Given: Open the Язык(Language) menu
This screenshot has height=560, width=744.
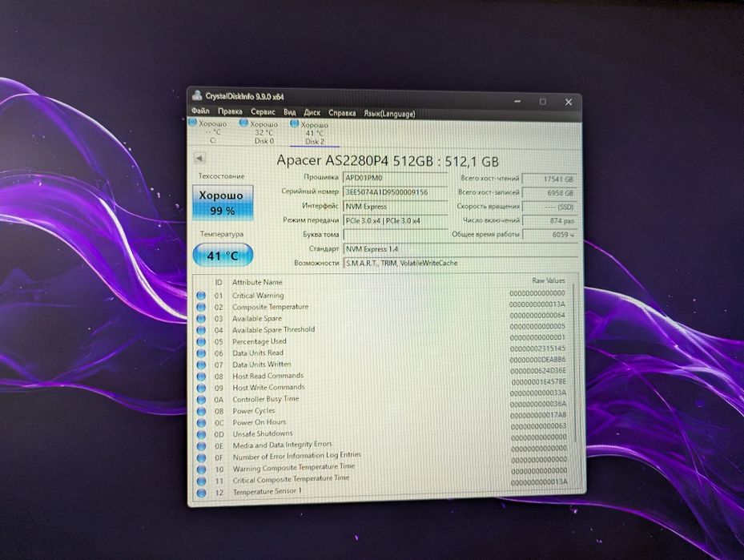Looking at the screenshot, I should [389, 114].
